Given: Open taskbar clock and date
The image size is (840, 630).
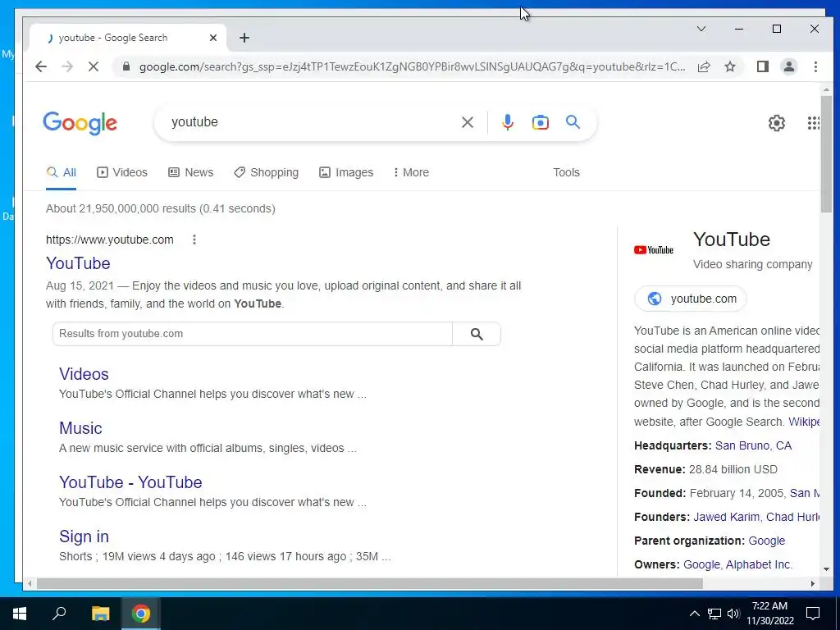Looking at the screenshot, I should (x=769, y=614).
